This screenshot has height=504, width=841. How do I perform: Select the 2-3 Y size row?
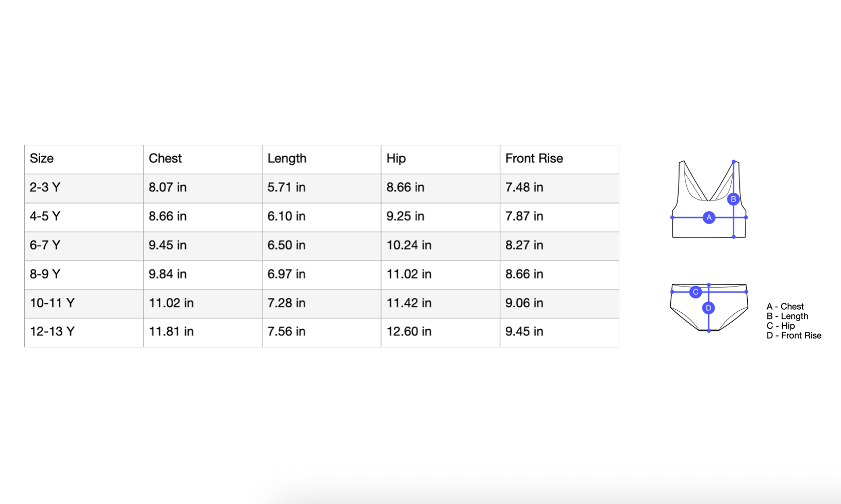point(322,188)
